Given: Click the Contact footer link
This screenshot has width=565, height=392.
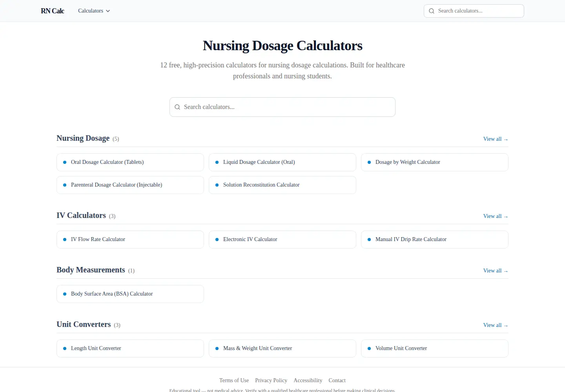Looking at the screenshot, I should [x=337, y=381].
